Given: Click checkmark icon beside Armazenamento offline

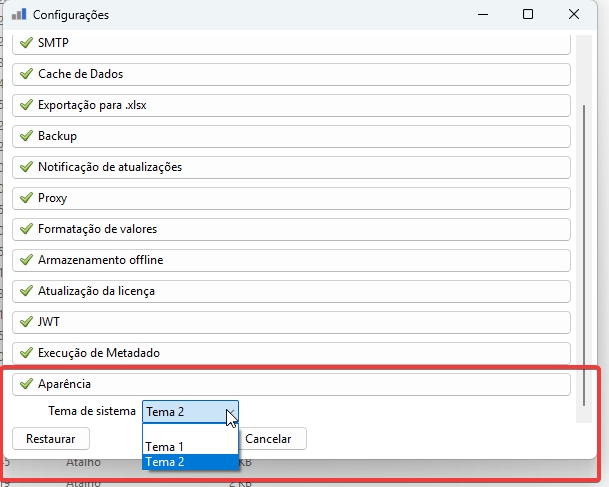Looking at the screenshot, I should coord(26,260).
